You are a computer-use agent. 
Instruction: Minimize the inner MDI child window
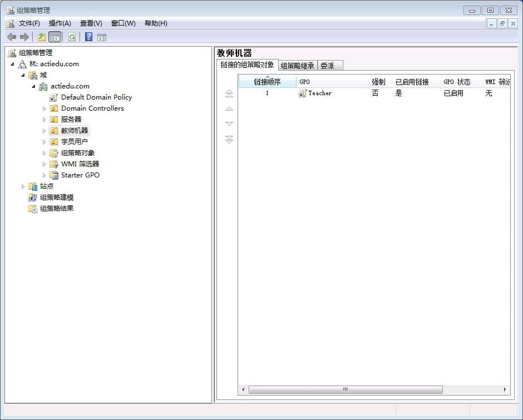click(x=491, y=24)
